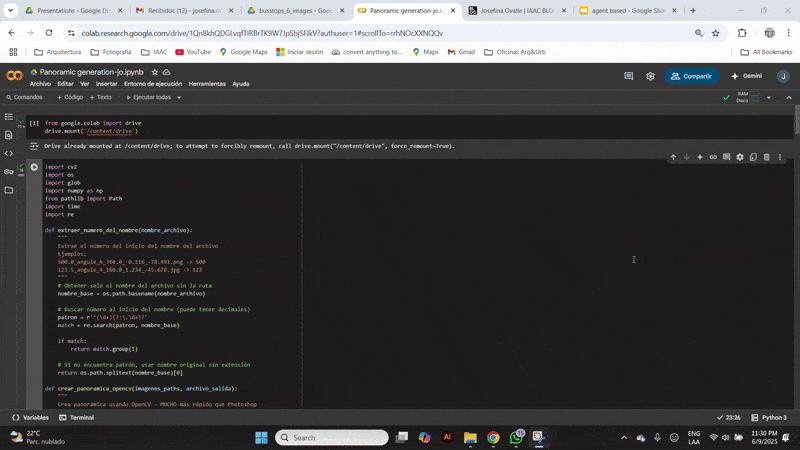800x450 pixels.
Task: Open the Ayuda menu
Action: [x=241, y=84]
